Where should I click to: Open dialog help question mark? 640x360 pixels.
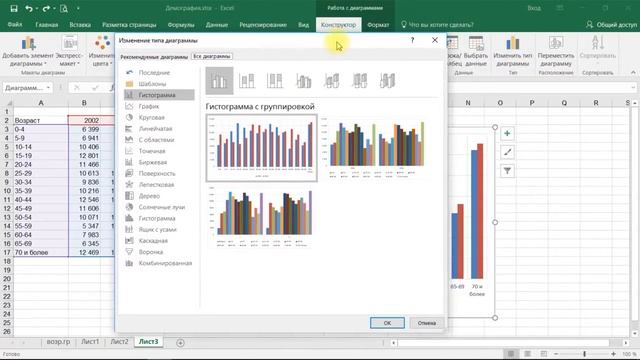413,40
